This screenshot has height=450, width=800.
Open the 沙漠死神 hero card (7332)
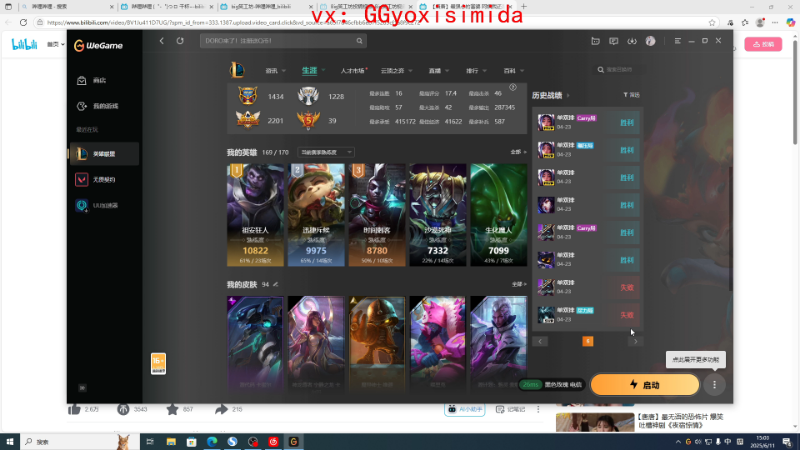coord(438,215)
